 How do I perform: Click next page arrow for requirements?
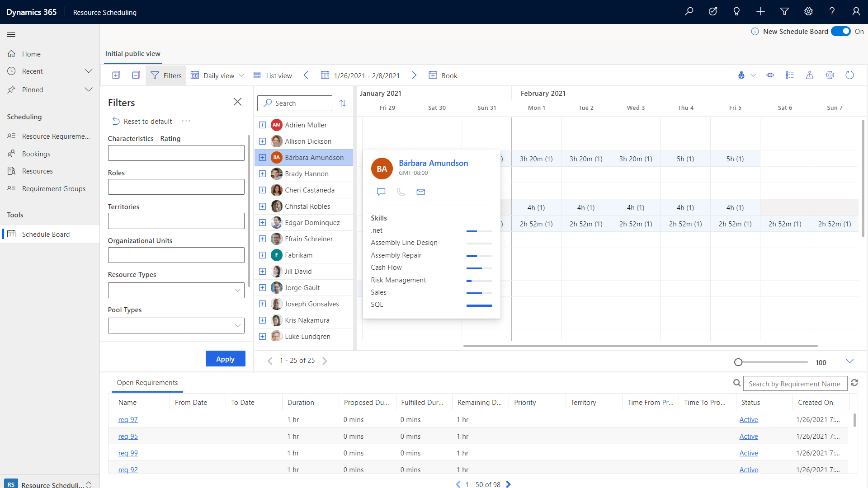(x=508, y=484)
